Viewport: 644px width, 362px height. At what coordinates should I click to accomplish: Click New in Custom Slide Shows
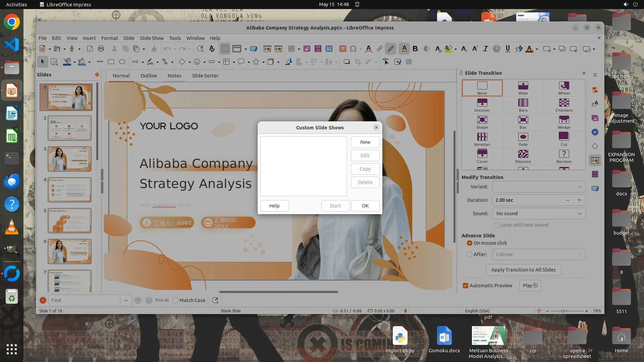click(x=365, y=142)
